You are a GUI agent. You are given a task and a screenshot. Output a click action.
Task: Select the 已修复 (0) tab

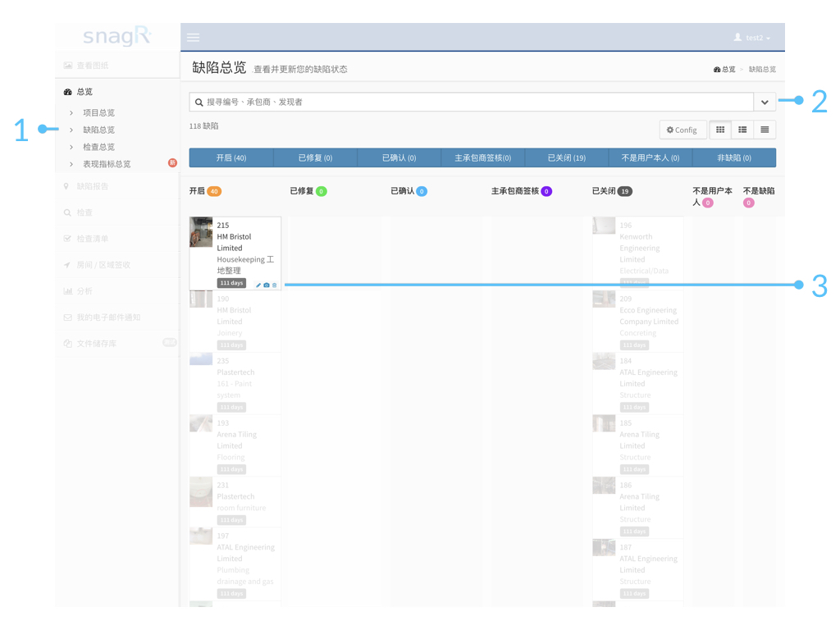315,157
